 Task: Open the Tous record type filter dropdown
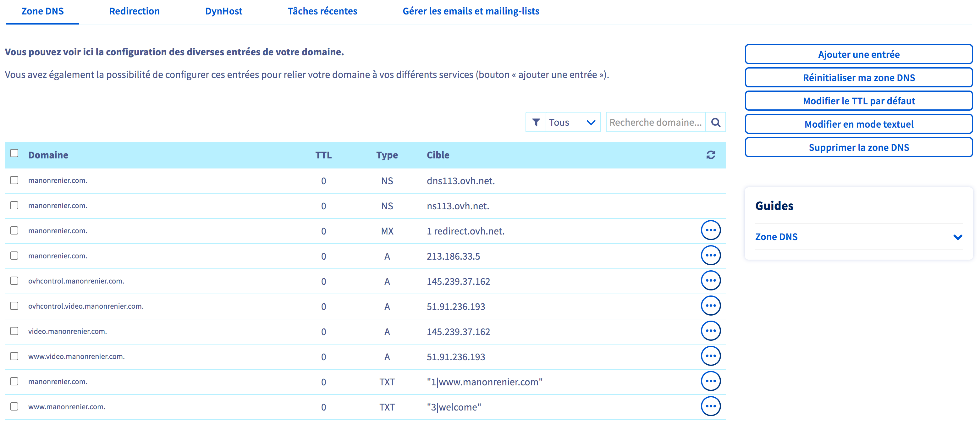[573, 122]
